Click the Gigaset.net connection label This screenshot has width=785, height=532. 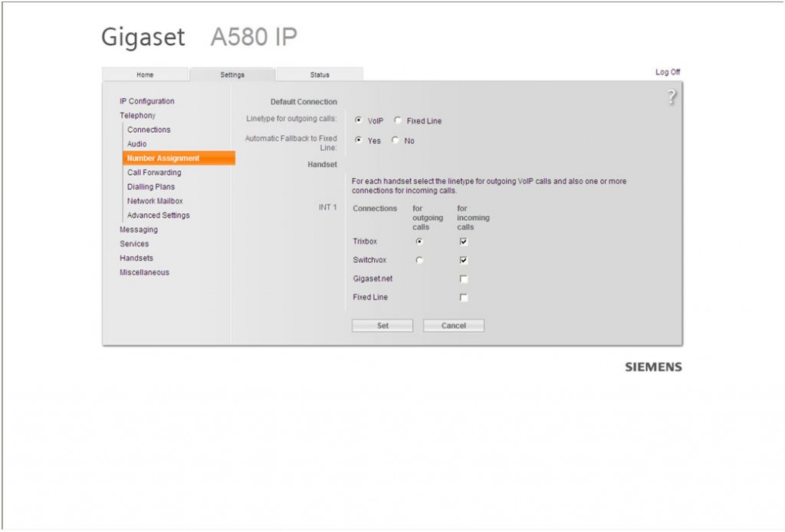click(373, 279)
